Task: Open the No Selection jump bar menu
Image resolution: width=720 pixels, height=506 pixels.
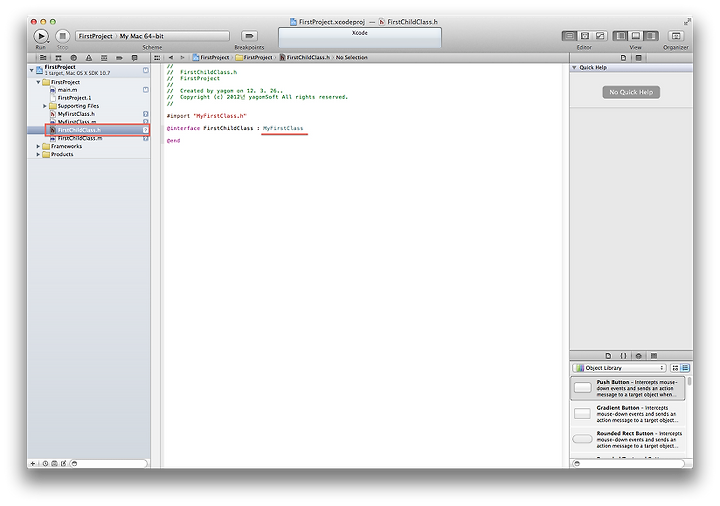Action: [352, 57]
